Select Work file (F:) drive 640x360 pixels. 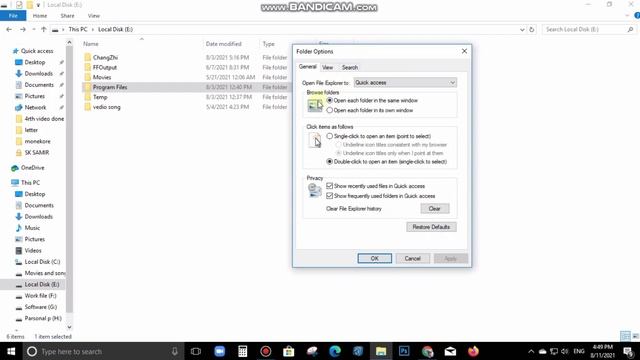pyautogui.click(x=40, y=296)
